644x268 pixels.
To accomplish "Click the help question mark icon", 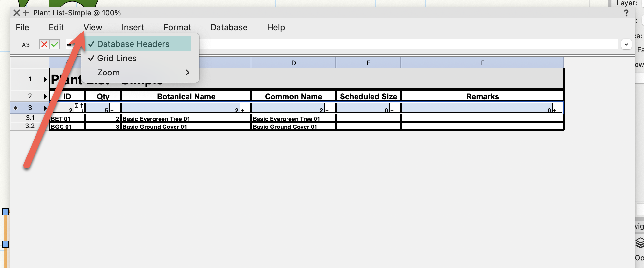I will (x=626, y=13).
